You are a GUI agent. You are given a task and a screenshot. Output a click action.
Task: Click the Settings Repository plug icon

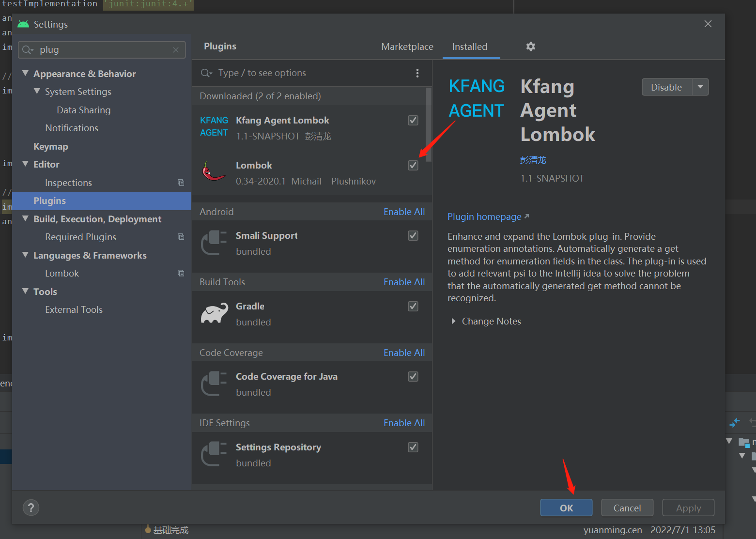pos(214,454)
